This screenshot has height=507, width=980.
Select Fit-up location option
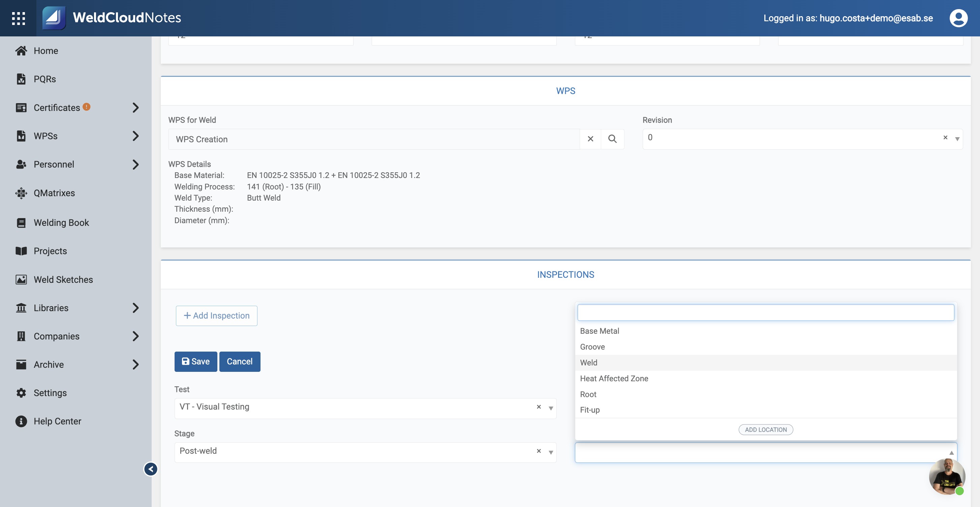(x=766, y=410)
